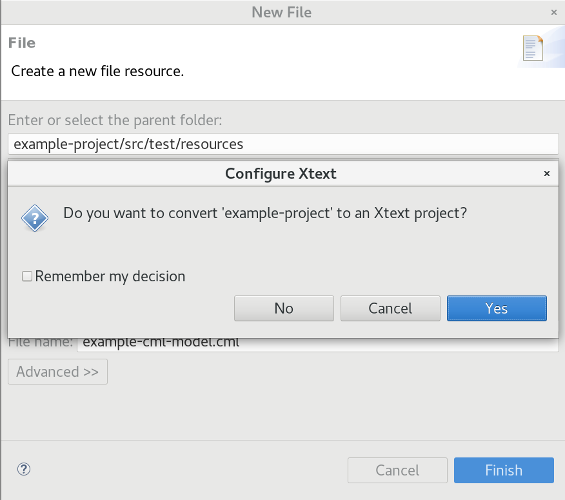The width and height of the screenshot is (565, 500).
Task: Click the blue question mark dialog icon
Action: (35, 218)
